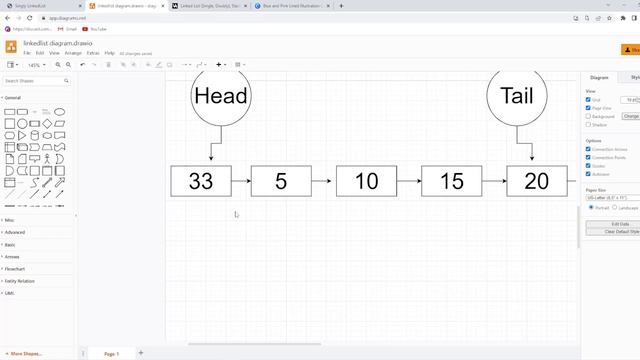Screen dimensions: 640x360
Task: Toggle the Grid checkbox
Action: tap(588, 100)
